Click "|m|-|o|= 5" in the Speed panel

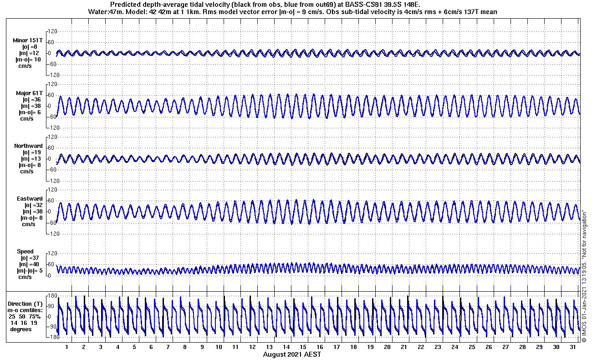coord(29,271)
